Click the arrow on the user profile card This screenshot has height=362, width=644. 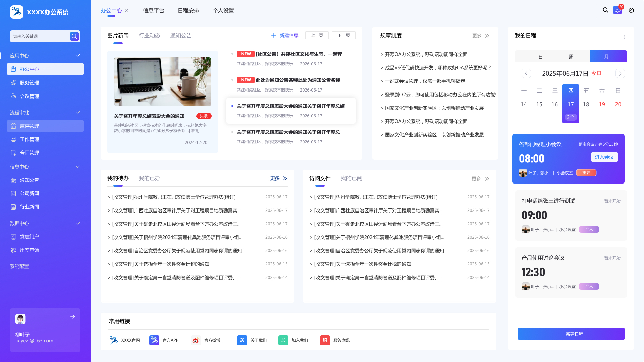click(73, 317)
